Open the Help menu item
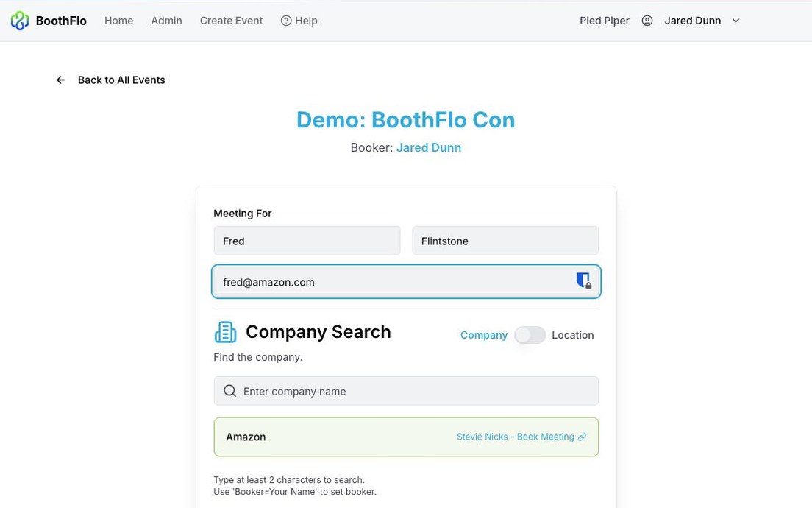This screenshot has height=508, width=812. (x=299, y=21)
